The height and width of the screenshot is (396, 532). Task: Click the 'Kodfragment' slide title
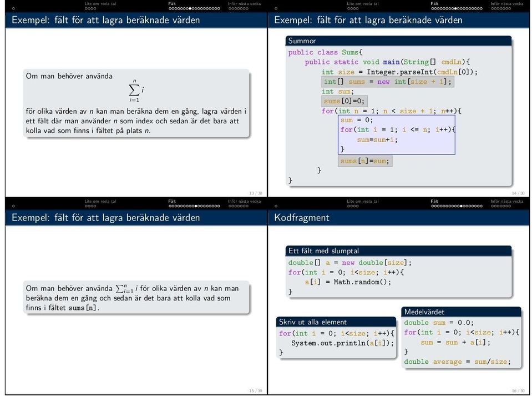pyautogui.click(x=302, y=218)
